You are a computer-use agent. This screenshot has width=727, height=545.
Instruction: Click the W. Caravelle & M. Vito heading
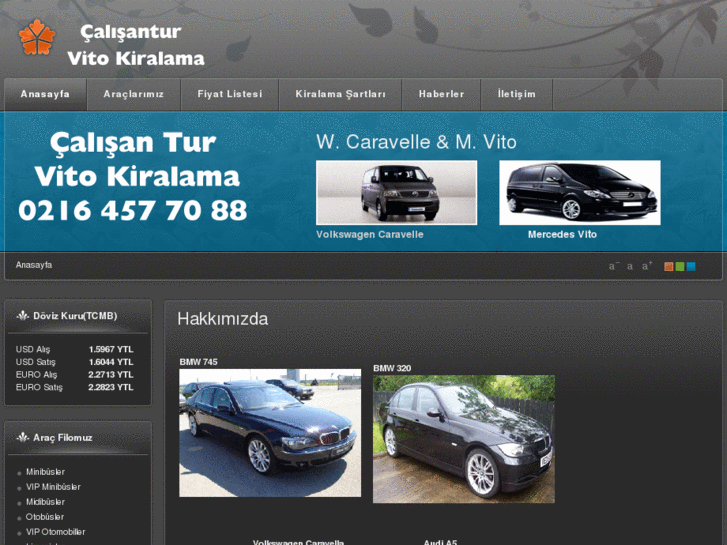[416, 142]
